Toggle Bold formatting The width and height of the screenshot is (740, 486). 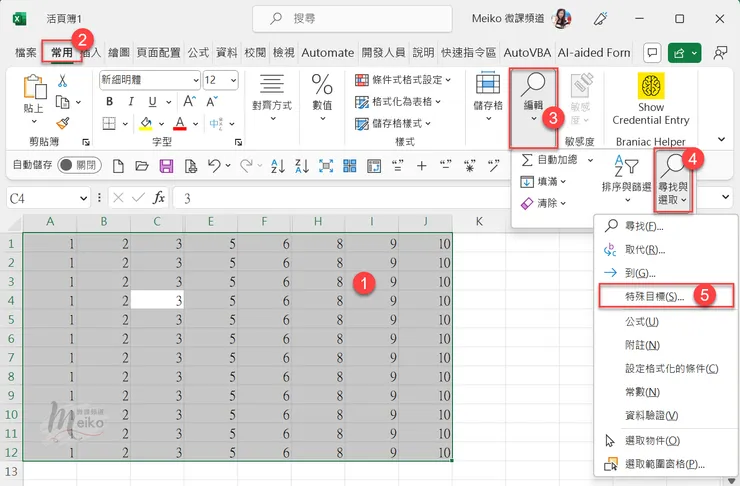pyautogui.click(x=109, y=101)
